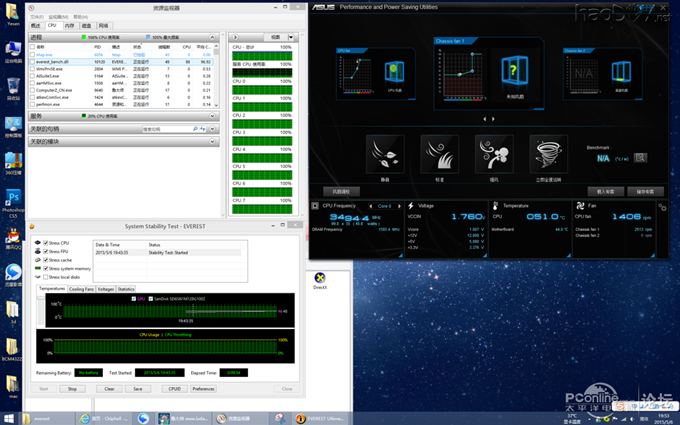Select the Turbo fan mode icon
680x425 pixels.
click(x=494, y=154)
